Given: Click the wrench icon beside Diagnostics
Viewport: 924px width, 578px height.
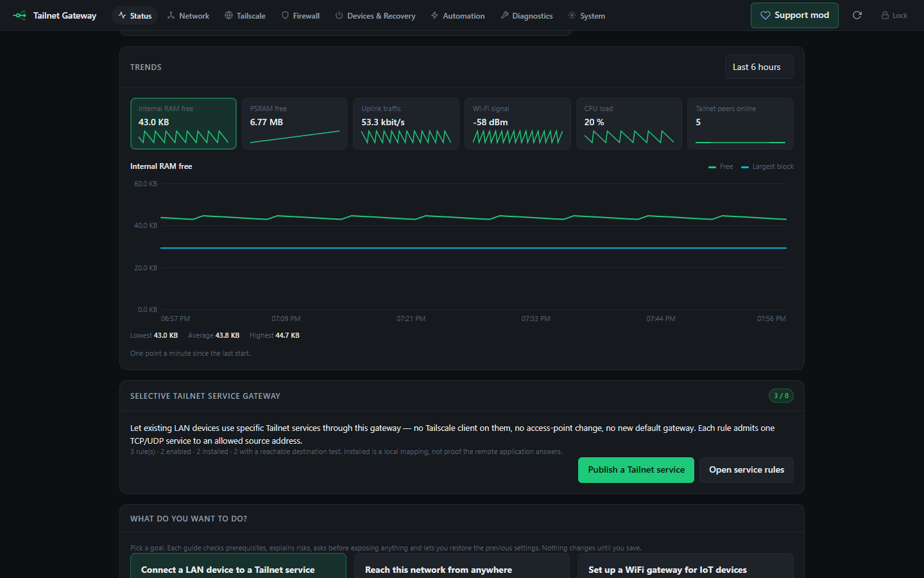Looking at the screenshot, I should [x=504, y=15].
